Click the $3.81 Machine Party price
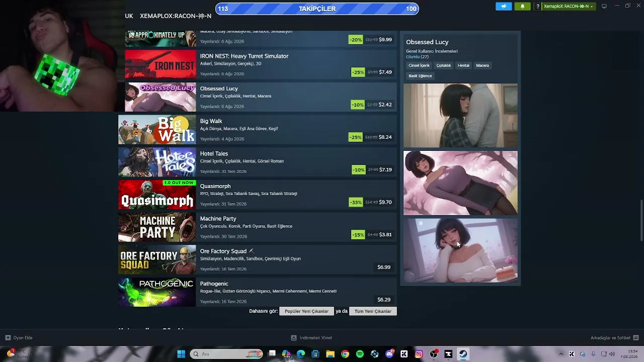644x362 pixels. 385,235
